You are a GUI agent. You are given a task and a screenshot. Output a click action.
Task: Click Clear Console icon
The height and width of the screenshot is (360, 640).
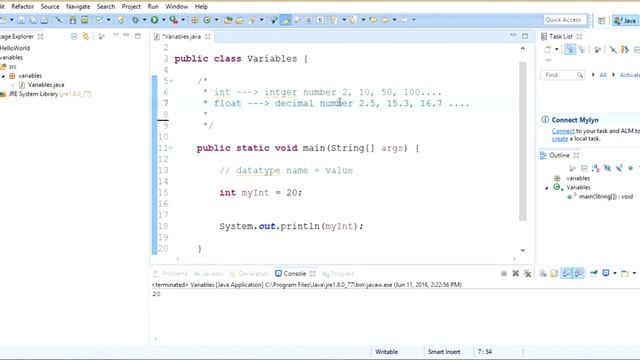tap(543, 273)
